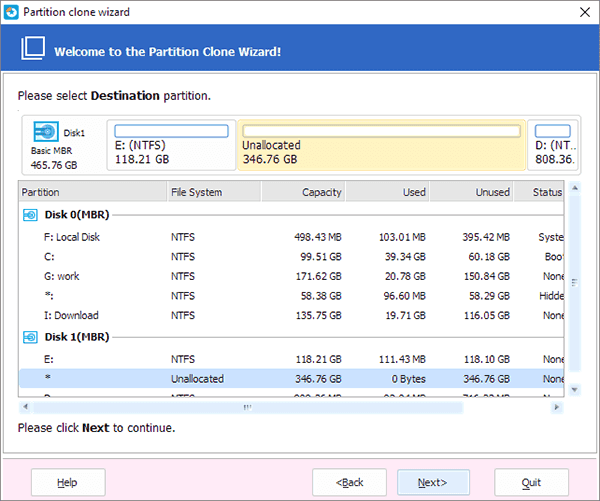Select the Unallocated 346.76 GB block
Screen dimensions: 600x501
(x=382, y=145)
